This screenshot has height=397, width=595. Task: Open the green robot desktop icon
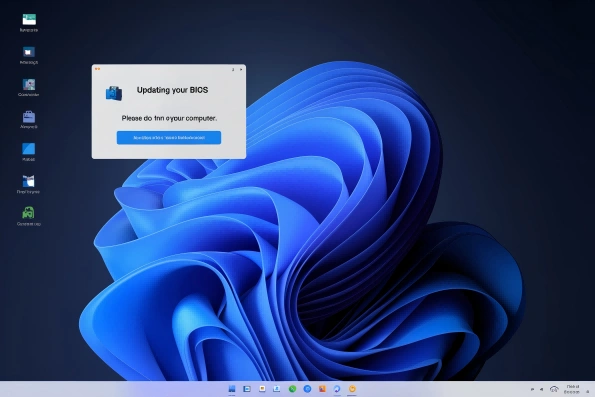pos(28,213)
